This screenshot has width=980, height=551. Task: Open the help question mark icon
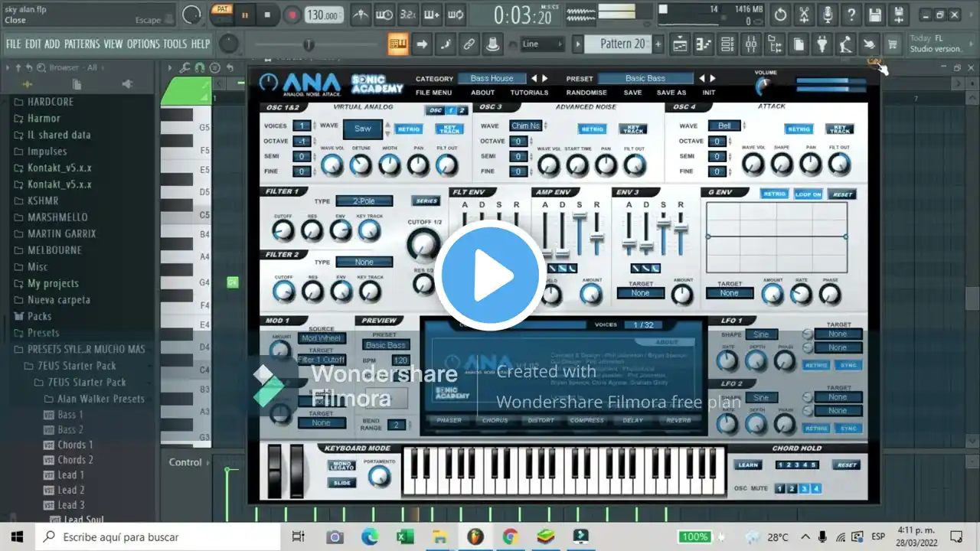tap(851, 15)
